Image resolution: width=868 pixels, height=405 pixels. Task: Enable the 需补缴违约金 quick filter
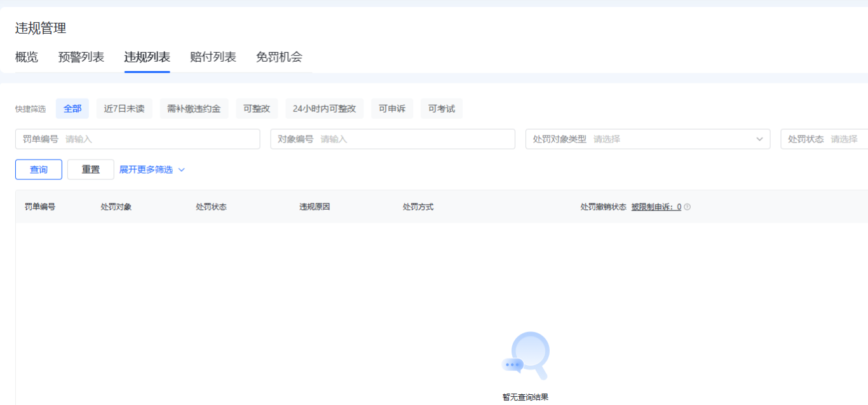(x=194, y=109)
